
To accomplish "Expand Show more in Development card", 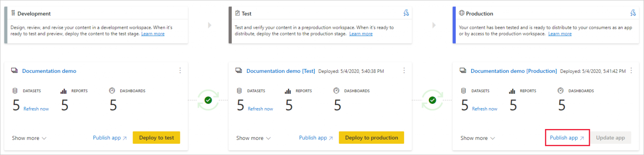I will (x=29, y=138).
